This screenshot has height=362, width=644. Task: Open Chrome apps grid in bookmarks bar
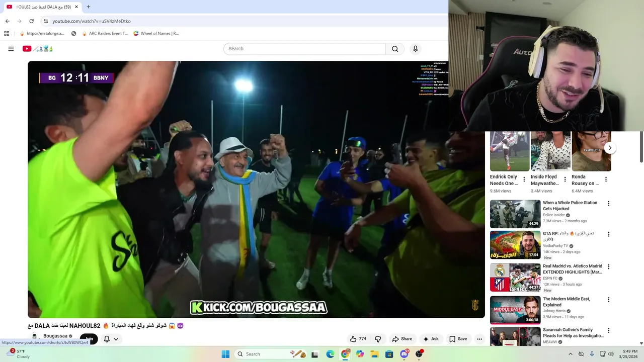[7, 34]
